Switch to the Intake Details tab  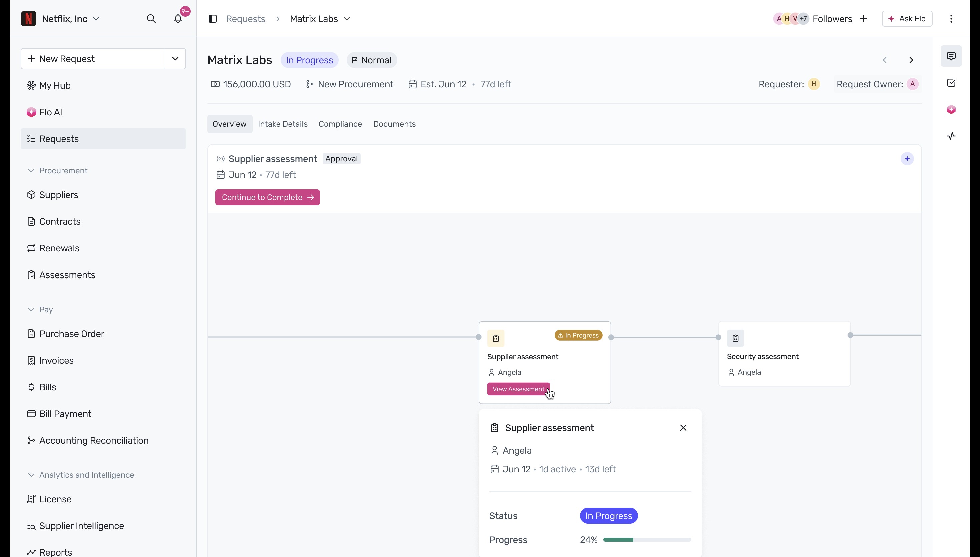[x=283, y=124]
